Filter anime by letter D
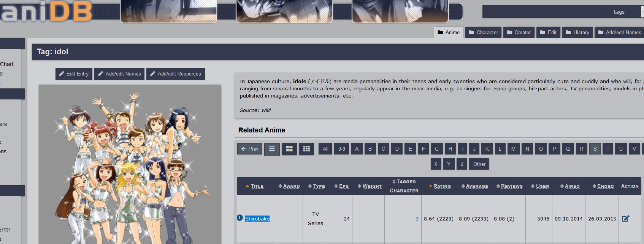Screen dimensions: 644x244 (397, 149)
